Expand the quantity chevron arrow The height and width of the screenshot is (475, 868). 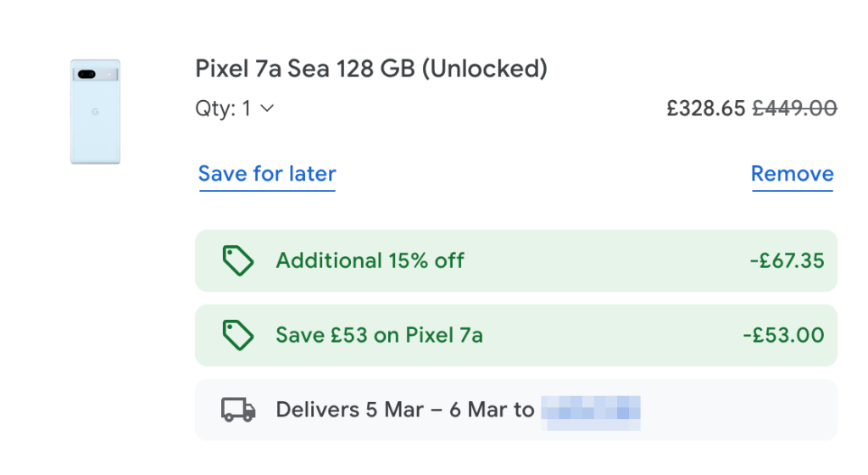click(x=267, y=109)
